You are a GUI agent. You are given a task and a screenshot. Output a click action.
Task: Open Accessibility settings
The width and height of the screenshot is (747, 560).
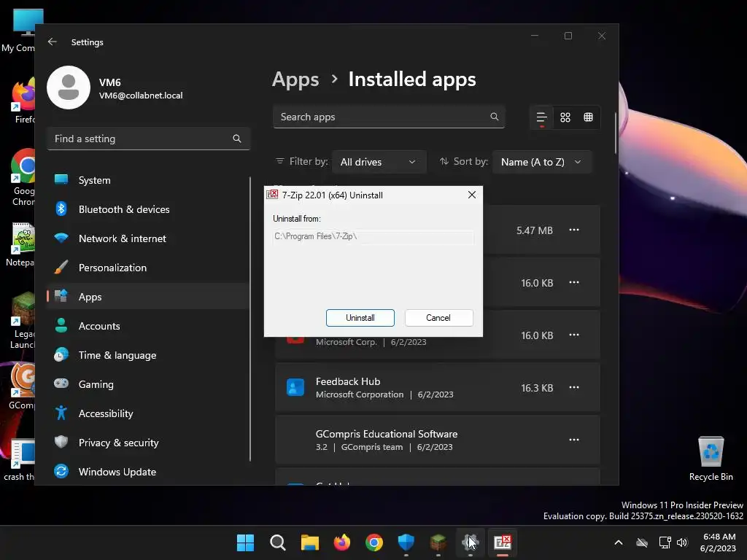click(x=148, y=413)
